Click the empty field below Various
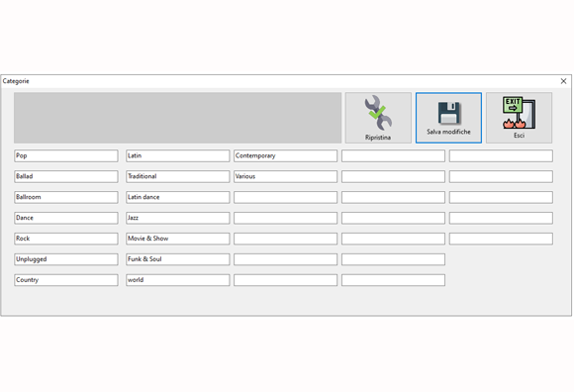Viewport: 574px width, 392px height. tap(286, 197)
